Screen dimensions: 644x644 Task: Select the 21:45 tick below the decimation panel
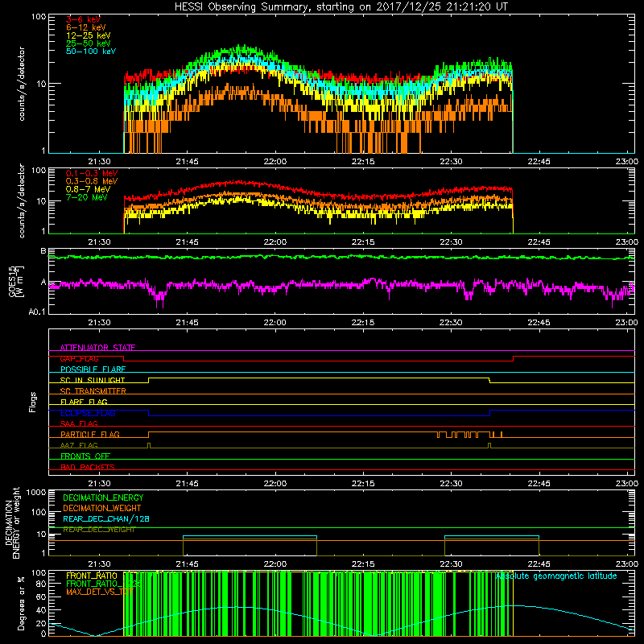(187, 564)
